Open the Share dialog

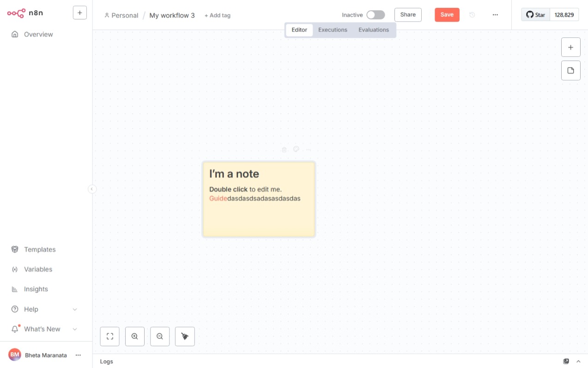(x=408, y=15)
